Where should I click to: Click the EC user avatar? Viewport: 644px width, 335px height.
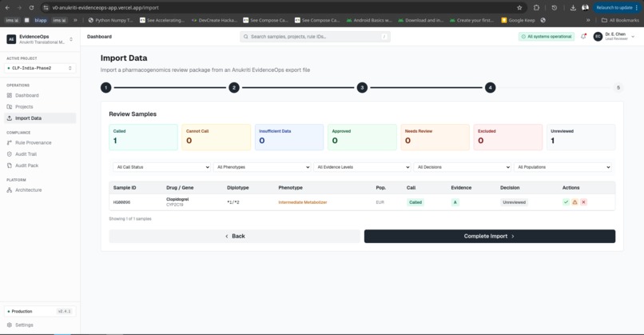[x=598, y=37]
